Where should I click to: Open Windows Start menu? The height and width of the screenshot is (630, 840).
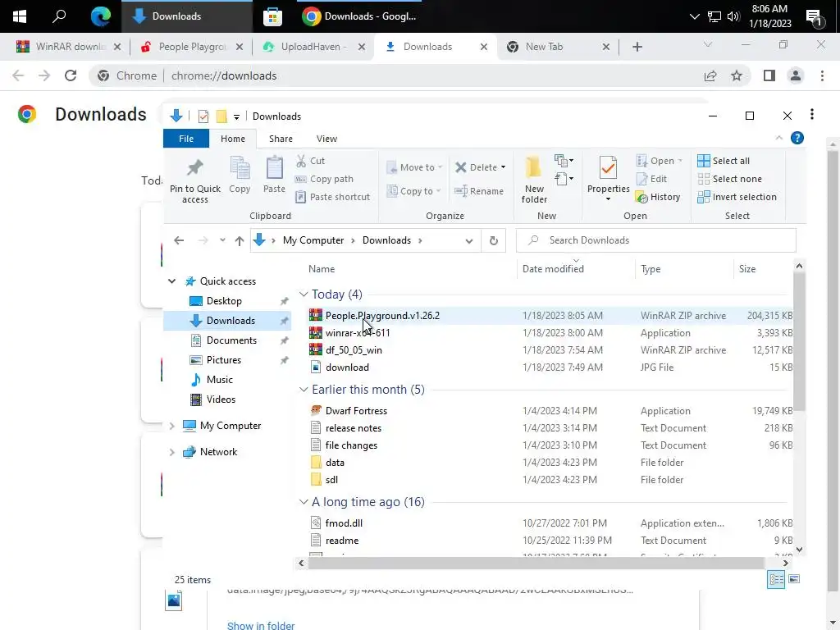pyautogui.click(x=20, y=16)
